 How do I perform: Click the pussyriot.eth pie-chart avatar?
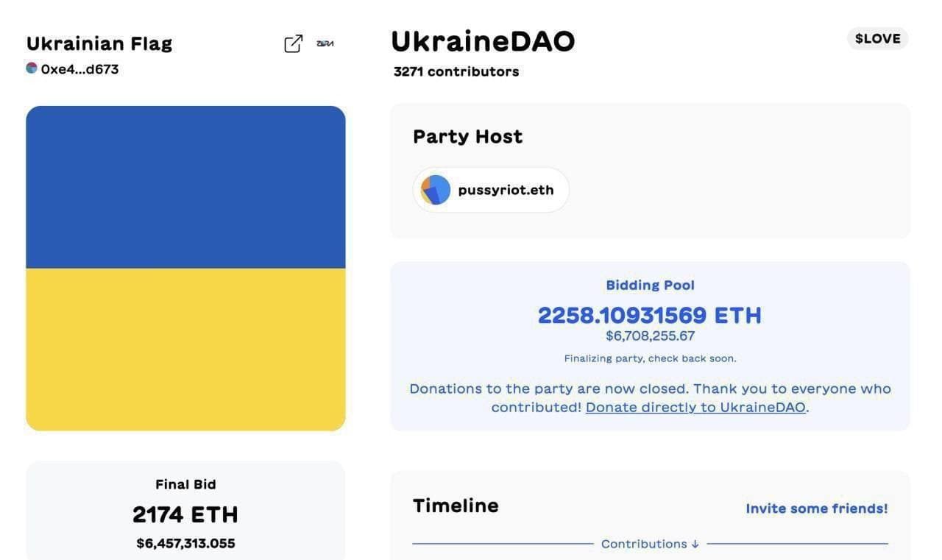click(x=436, y=190)
